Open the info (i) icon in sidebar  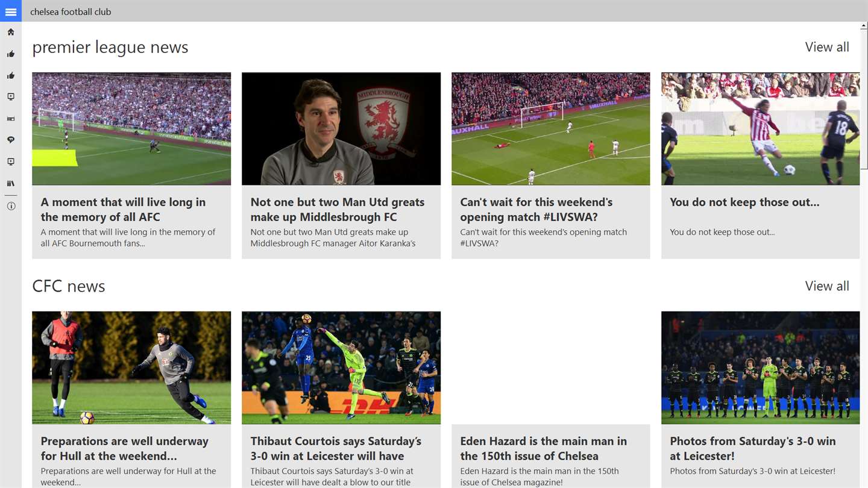point(11,206)
